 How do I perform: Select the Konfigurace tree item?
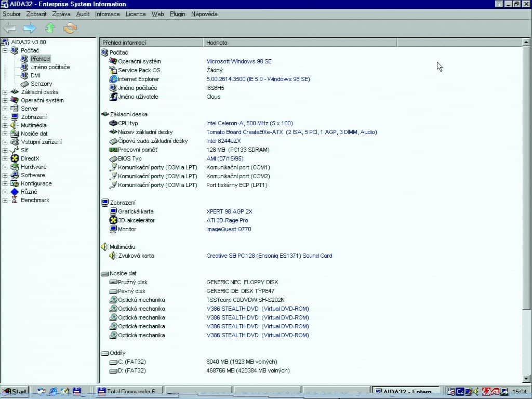tap(36, 183)
